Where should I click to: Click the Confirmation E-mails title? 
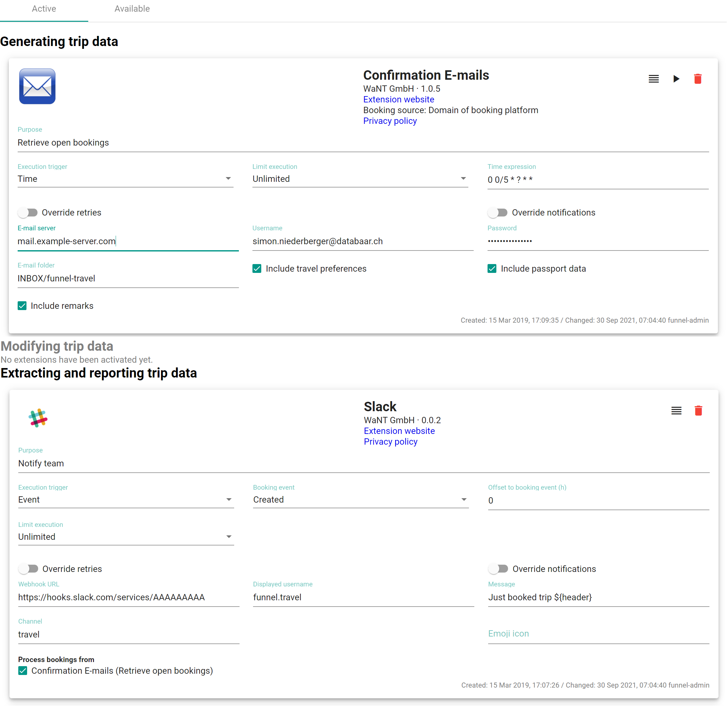click(427, 75)
